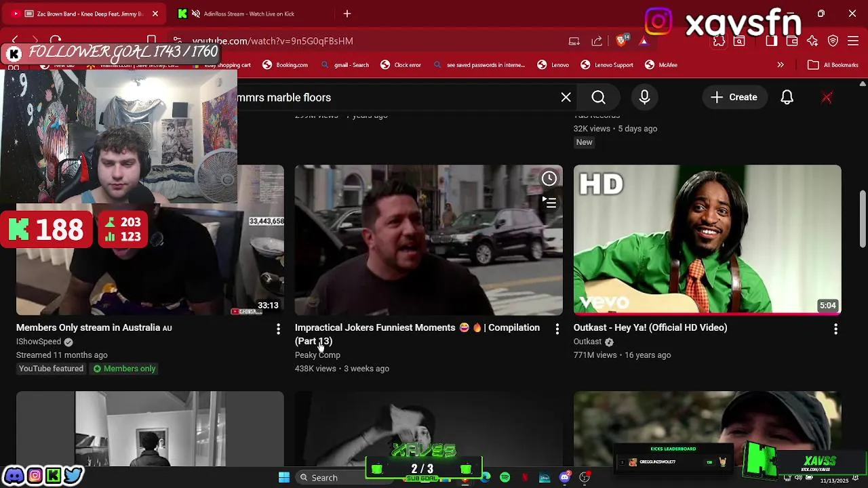
Task: Expand the hidden bookmarks overflow chevron
Action: click(x=781, y=65)
